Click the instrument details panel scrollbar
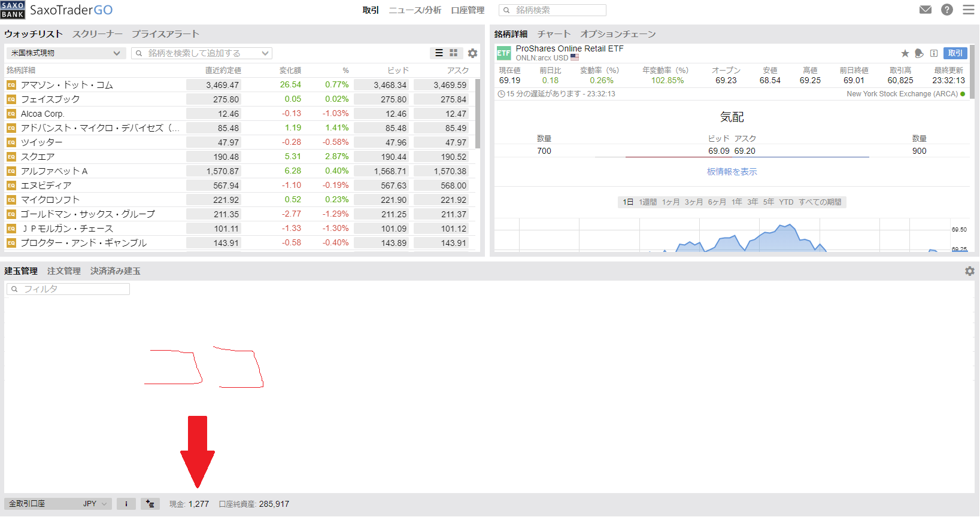The height and width of the screenshot is (517, 980). (972, 72)
